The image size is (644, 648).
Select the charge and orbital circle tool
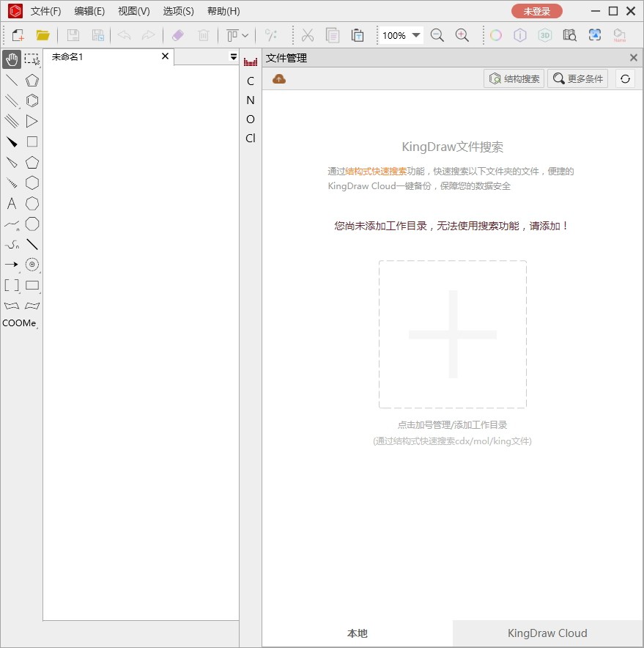32,265
